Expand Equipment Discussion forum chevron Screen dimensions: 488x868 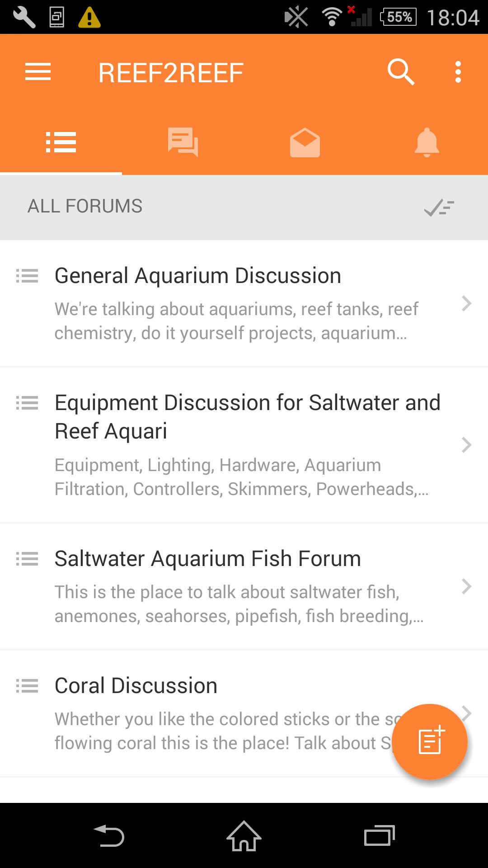pos(466,445)
